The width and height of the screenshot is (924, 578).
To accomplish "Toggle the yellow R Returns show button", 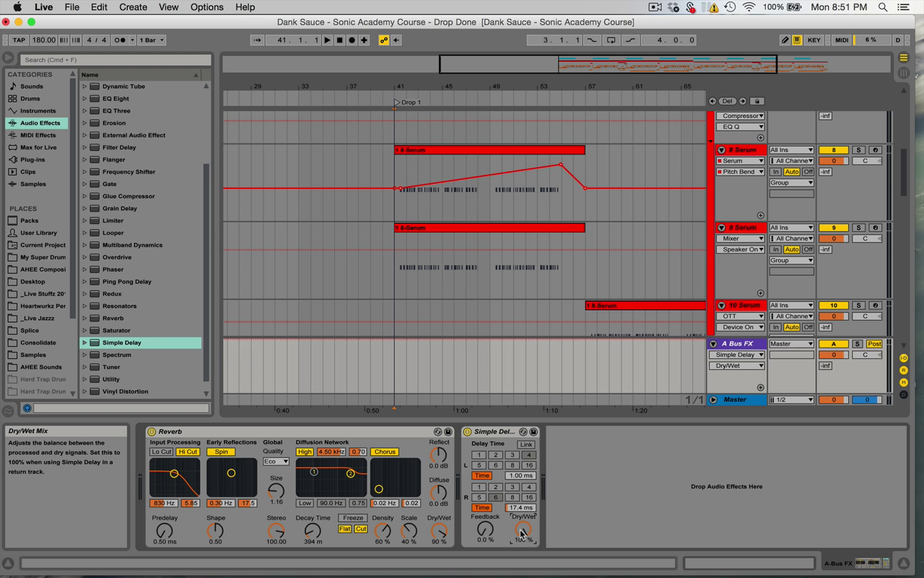I will tap(903, 371).
